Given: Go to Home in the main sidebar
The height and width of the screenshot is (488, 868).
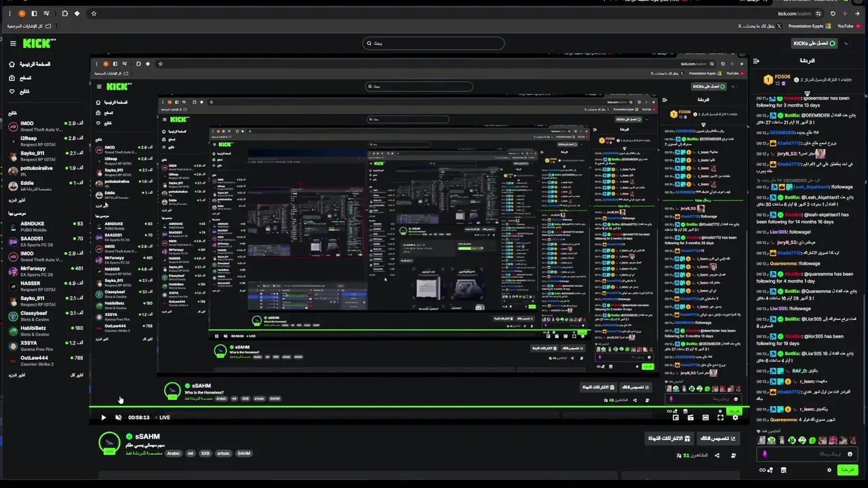Looking at the screenshot, I should tap(30, 64).
